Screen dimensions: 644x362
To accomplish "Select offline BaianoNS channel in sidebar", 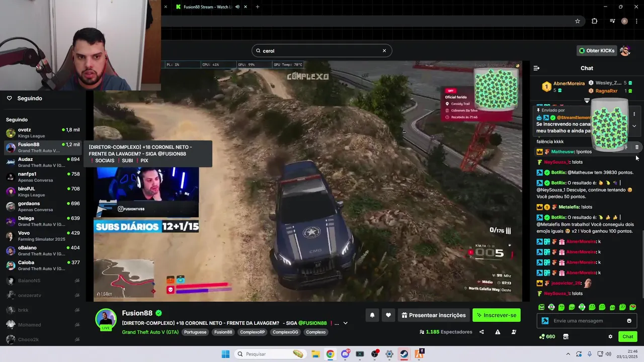I will pyautogui.click(x=43, y=281).
